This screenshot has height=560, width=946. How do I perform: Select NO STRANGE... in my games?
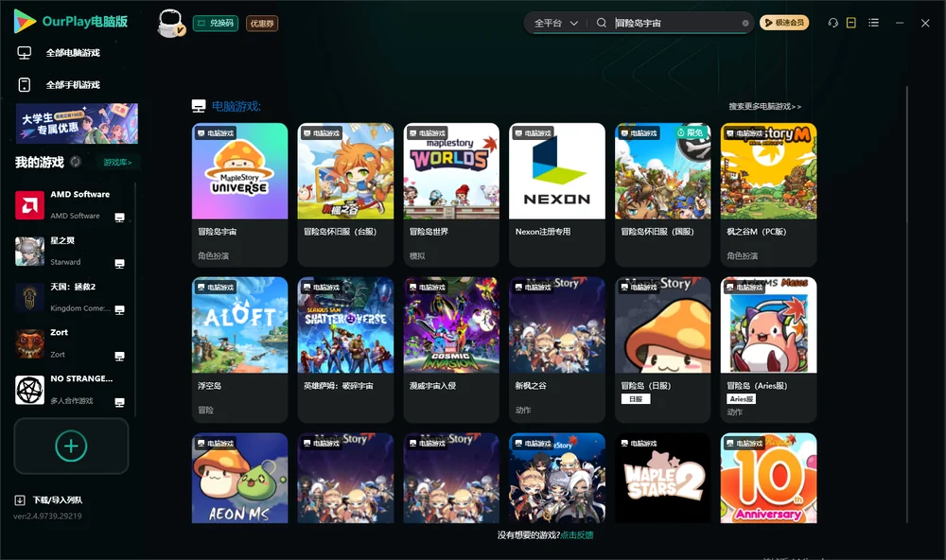(x=71, y=390)
